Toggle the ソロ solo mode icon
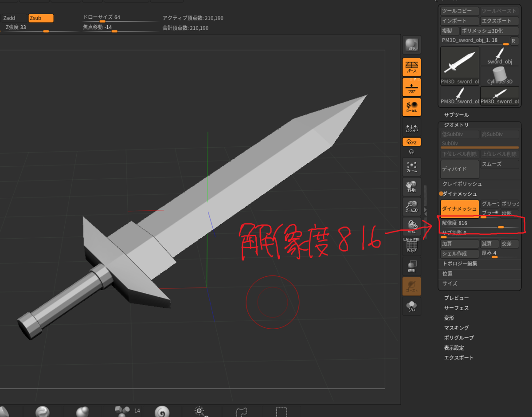This screenshot has height=417, width=532. pyautogui.click(x=412, y=306)
